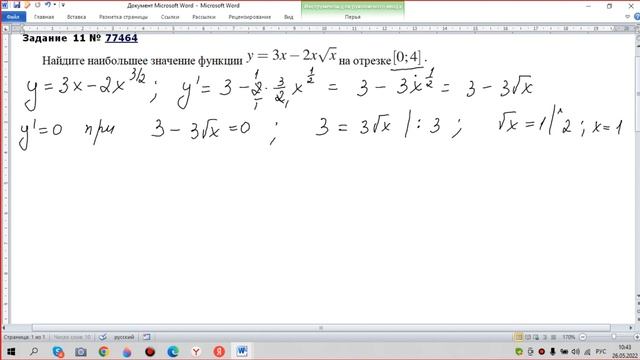Open the Camera app from taskbar
Viewport: 640px width, 360px height.
point(81,351)
